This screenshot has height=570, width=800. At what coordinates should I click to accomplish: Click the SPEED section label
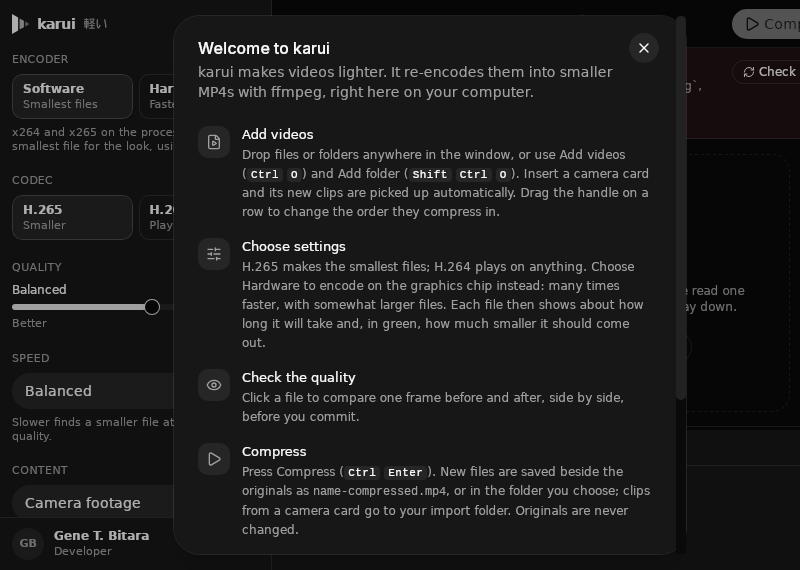coord(31,358)
